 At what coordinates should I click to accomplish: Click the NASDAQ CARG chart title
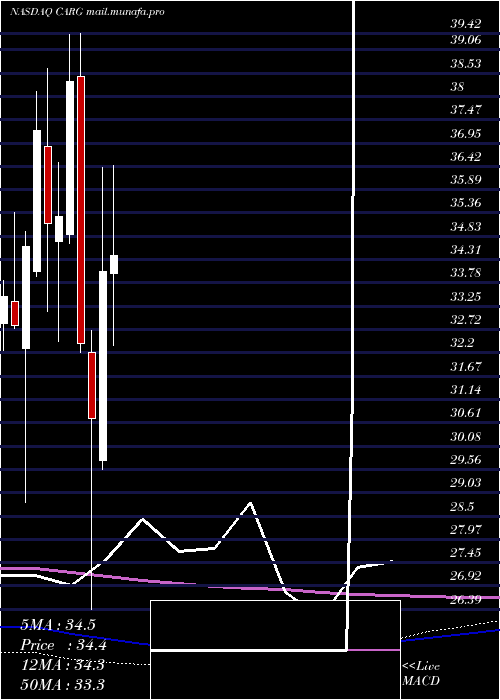coord(87,12)
